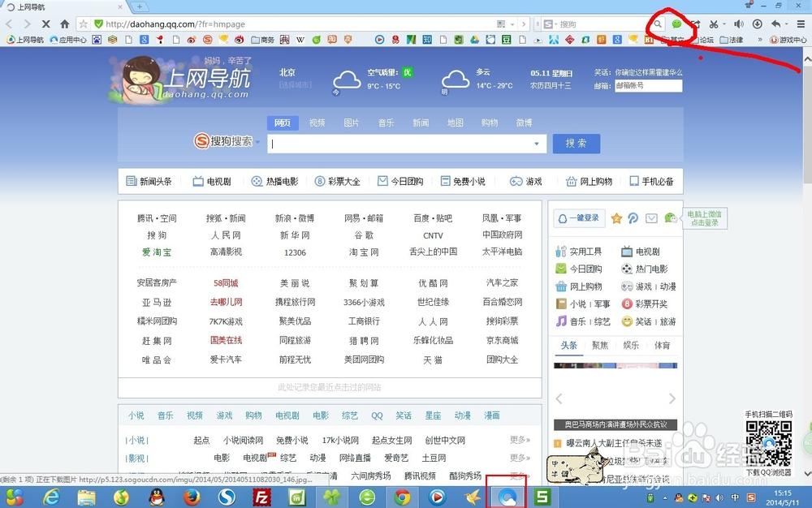Click the magnifier in the toolbar search box
The height and width of the screenshot is (508, 812).
(x=657, y=24)
